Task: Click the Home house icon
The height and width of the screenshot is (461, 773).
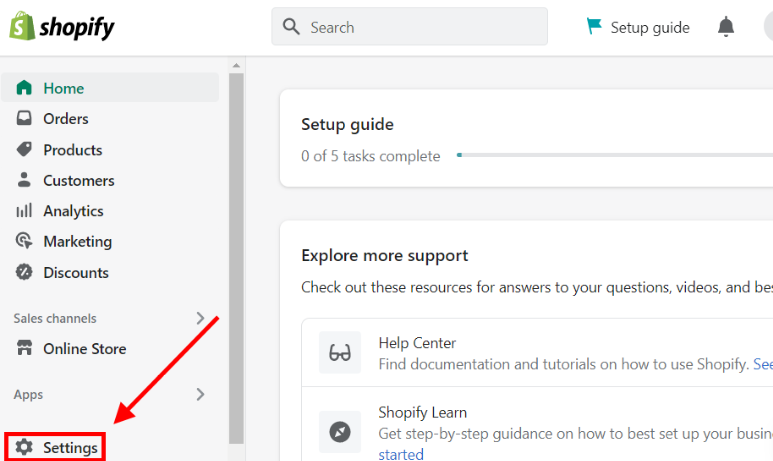Action: coord(24,88)
